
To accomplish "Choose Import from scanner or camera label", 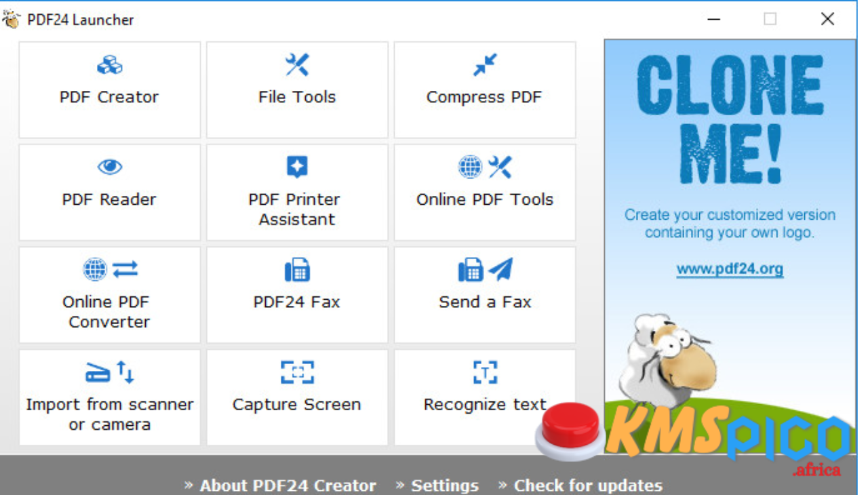I will coord(109,414).
